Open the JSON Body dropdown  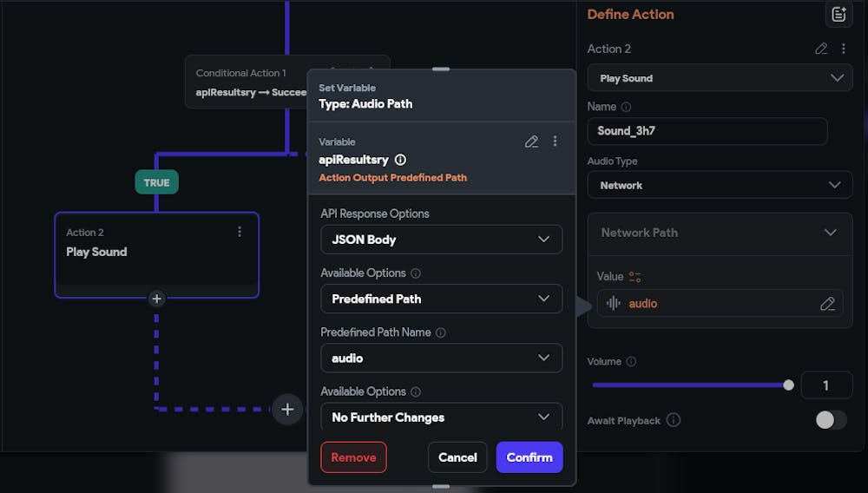[x=441, y=240]
